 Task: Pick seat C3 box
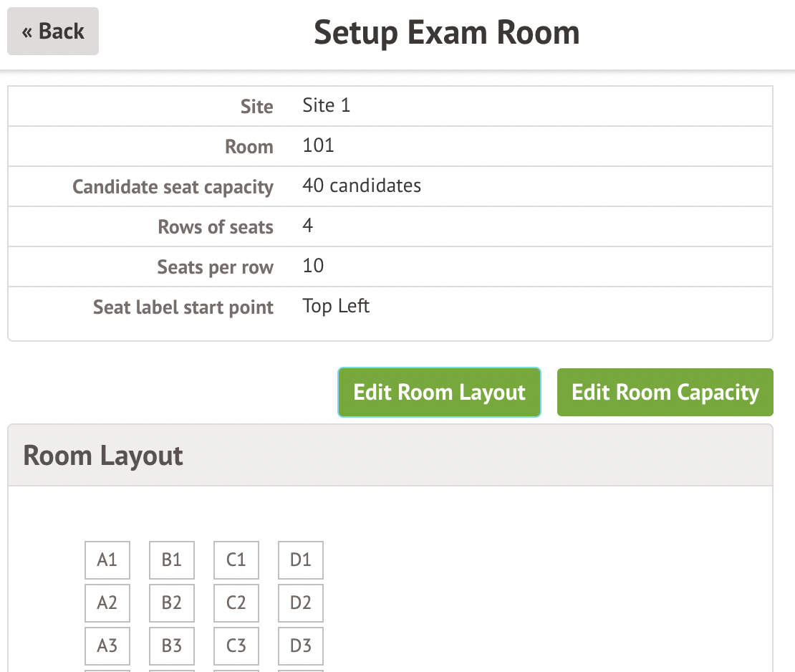(x=236, y=646)
